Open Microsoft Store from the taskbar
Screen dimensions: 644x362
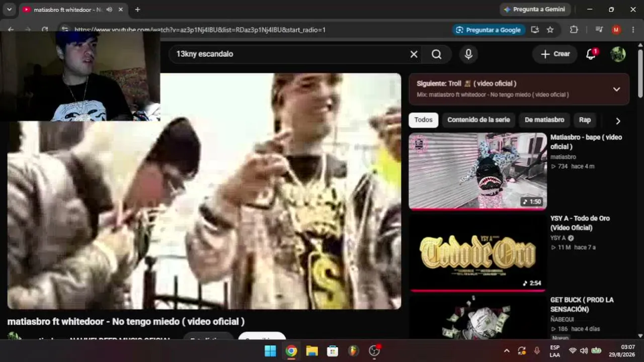pyautogui.click(x=333, y=351)
